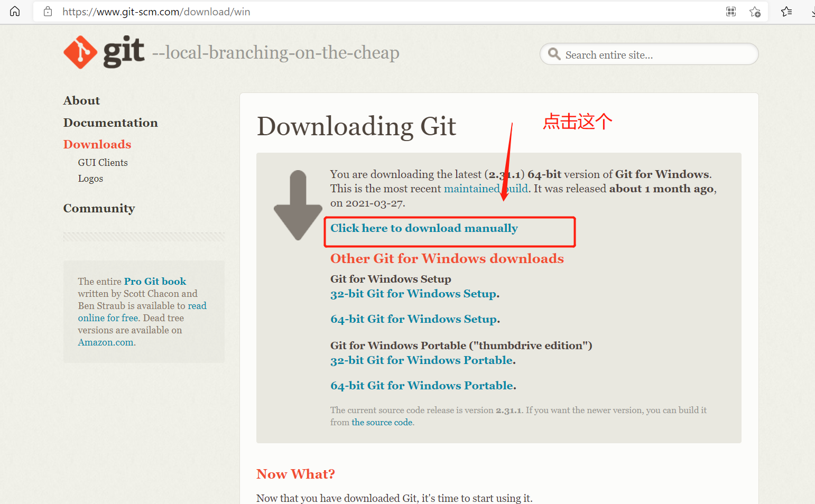Open Logos submenu entry
Screen dimensions: 815x504
tap(90, 179)
